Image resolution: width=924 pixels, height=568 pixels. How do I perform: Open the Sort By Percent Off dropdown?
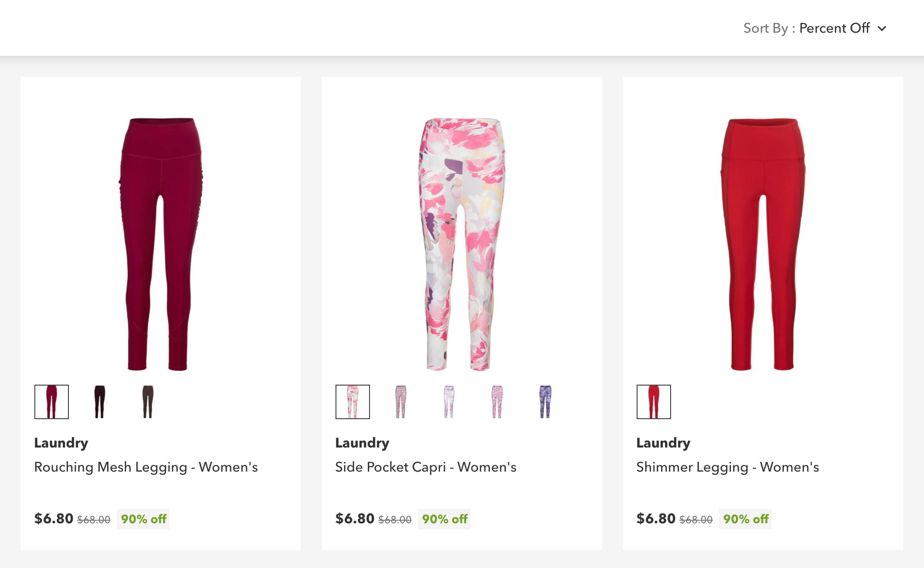[834, 28]
